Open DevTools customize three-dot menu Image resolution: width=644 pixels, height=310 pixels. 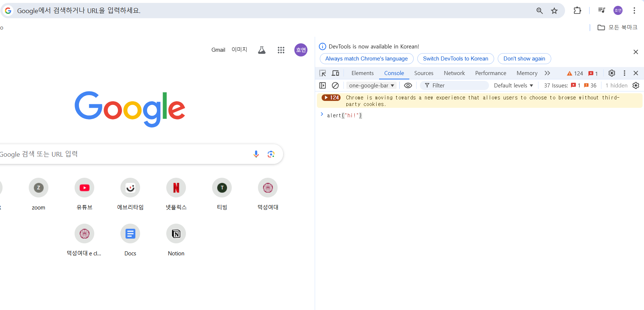point(624,73)
